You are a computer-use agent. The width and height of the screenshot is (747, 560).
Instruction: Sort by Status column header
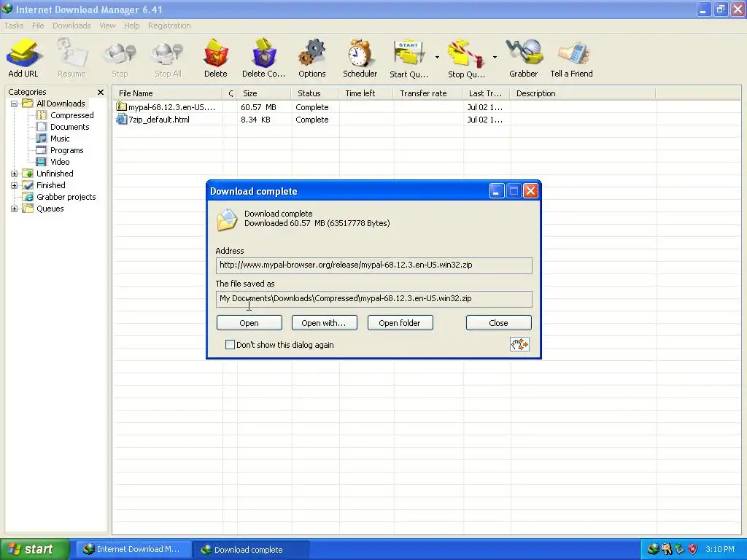314,93
